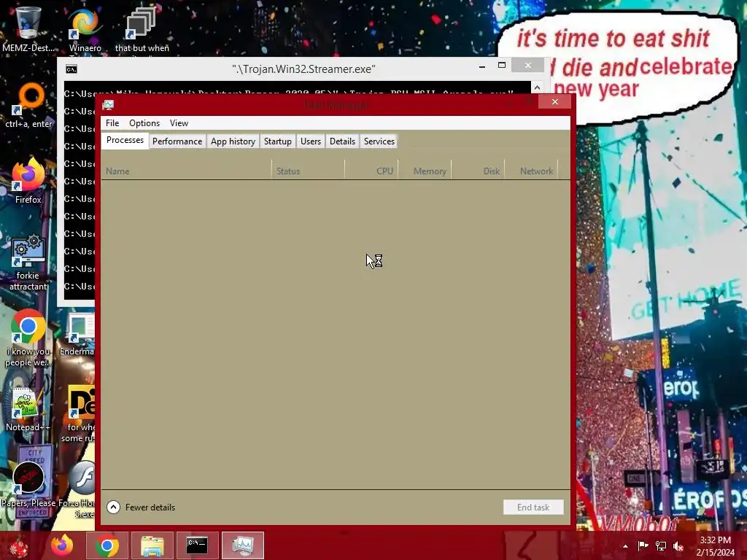747x560 pixels.
Task: Open the Action Center flag tray icon
Action: tap(643, 545)
